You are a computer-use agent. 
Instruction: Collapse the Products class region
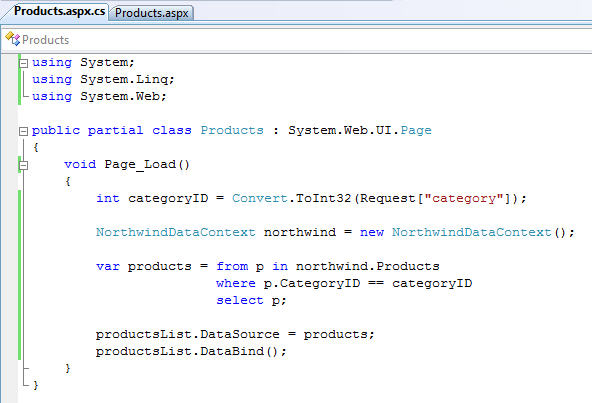pos(23,131)
